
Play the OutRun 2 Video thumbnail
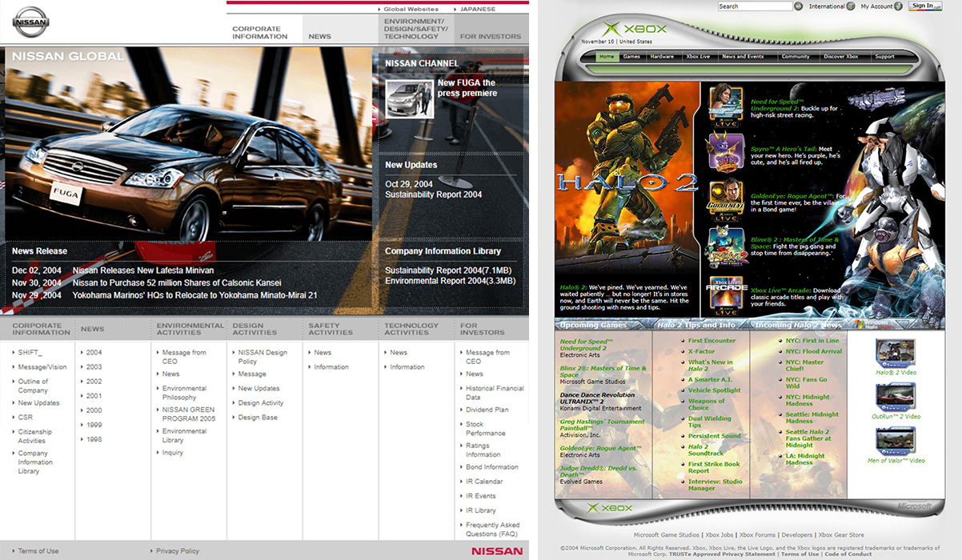point(895,398)
